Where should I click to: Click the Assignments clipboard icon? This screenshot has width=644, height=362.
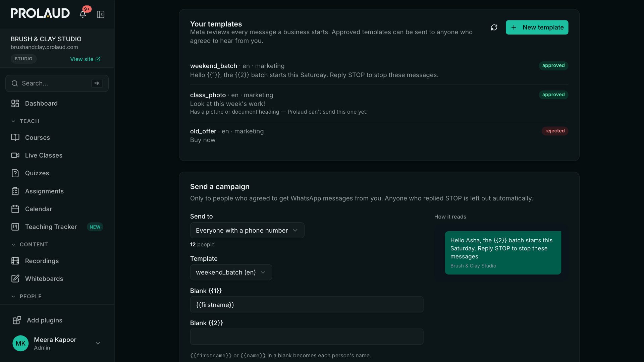pyautogui.click(x=15, y=191)
